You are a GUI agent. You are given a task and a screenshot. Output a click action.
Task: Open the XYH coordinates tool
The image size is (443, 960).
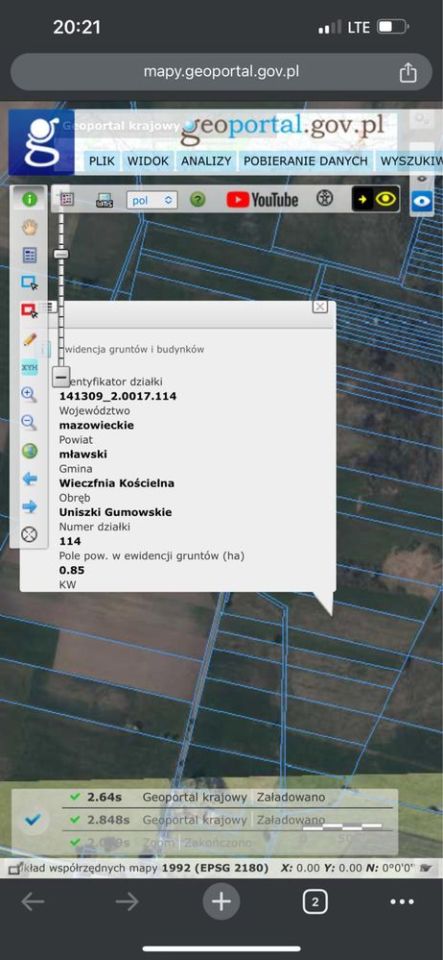tap(29, 367)
